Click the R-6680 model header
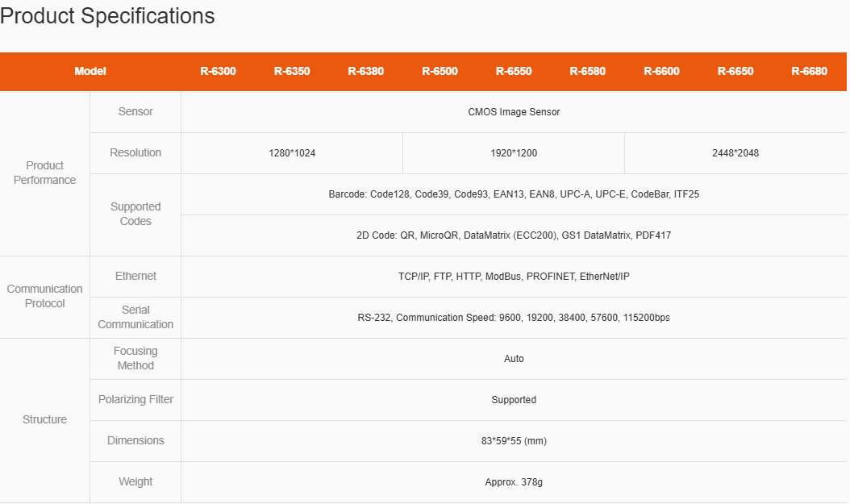The image size is (850, 504). coord(809,71)
